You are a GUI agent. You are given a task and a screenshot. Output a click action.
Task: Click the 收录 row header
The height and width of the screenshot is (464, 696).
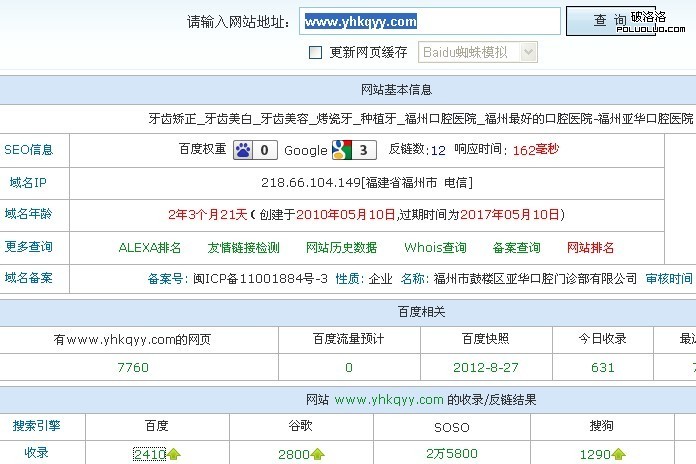36,453
